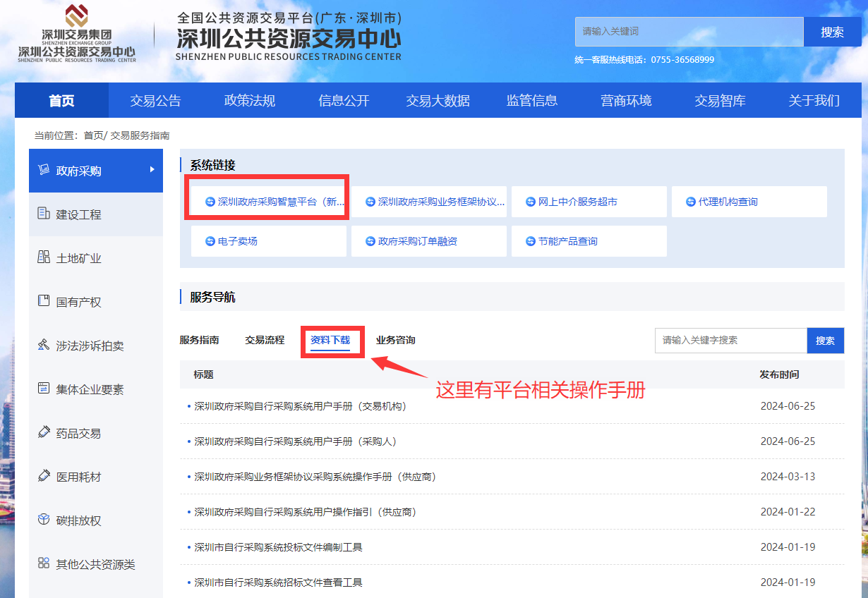Open the 交易公告 navigation menu
Viewport: 868px width, 598px height.
155,101
